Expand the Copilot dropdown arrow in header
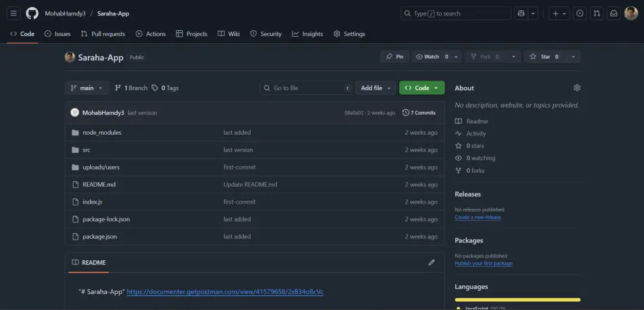This screenshot has height=310, width=644. 533,13
